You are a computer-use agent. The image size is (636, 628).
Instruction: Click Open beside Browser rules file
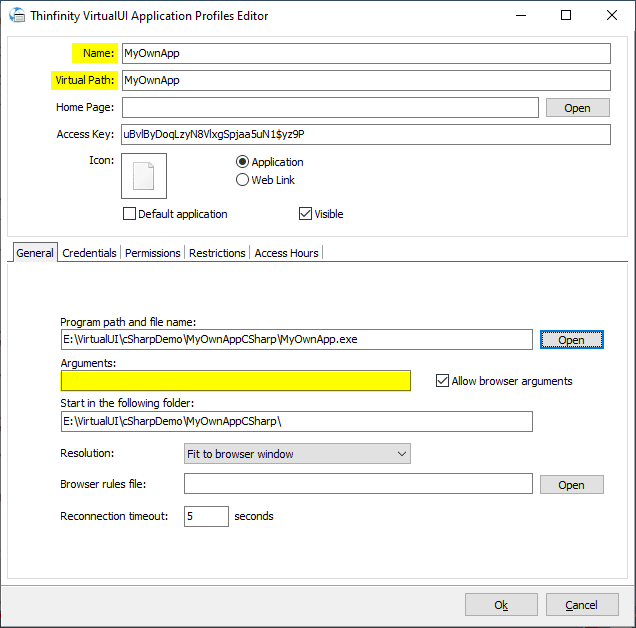572,484
